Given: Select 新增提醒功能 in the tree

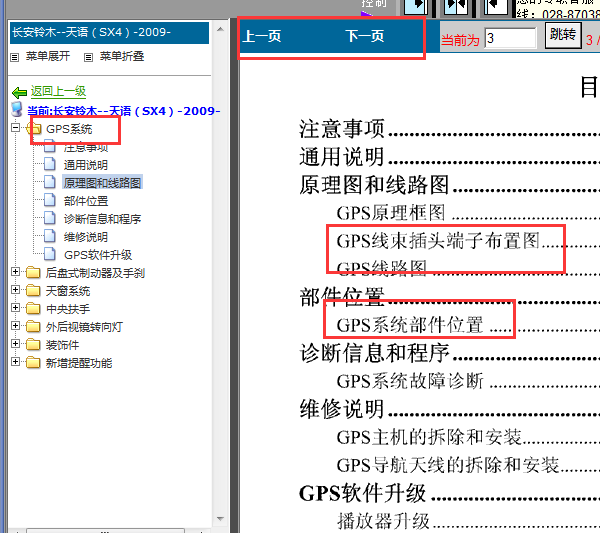Looking at the screenshot, I should click(x=79, y=363).
